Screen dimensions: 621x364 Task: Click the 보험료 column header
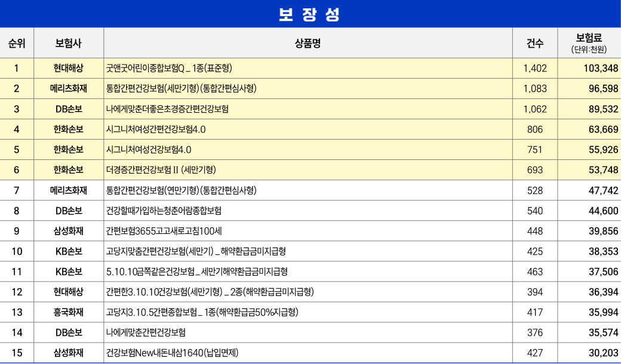pos(588,39)
